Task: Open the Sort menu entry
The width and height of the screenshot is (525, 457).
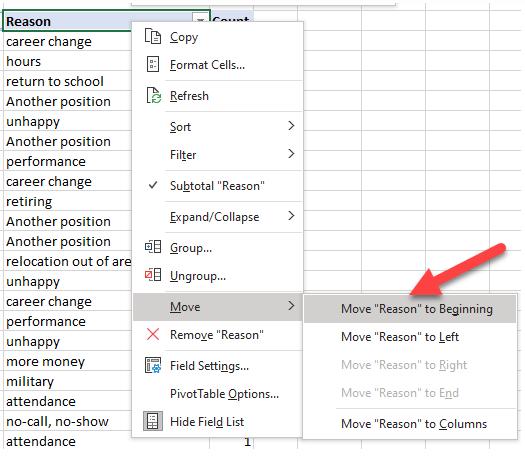Action: click(218, 127)
